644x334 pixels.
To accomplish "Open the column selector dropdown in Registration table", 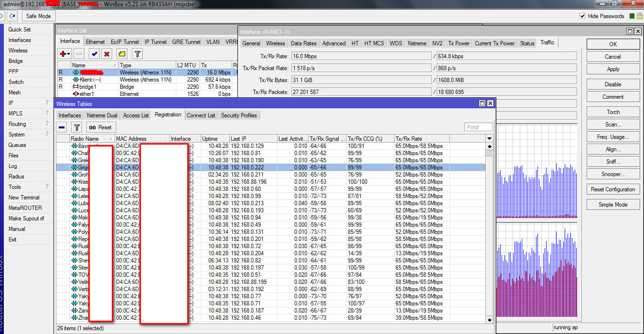I will (x=489, y=138).
